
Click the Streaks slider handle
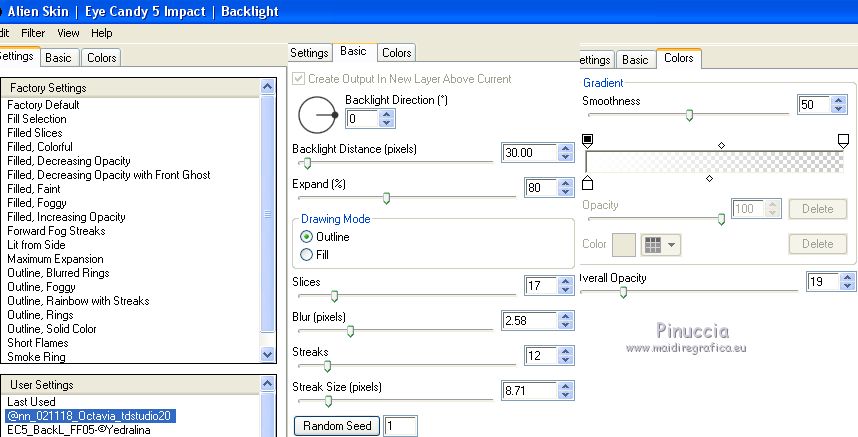[x=327, y=366]
